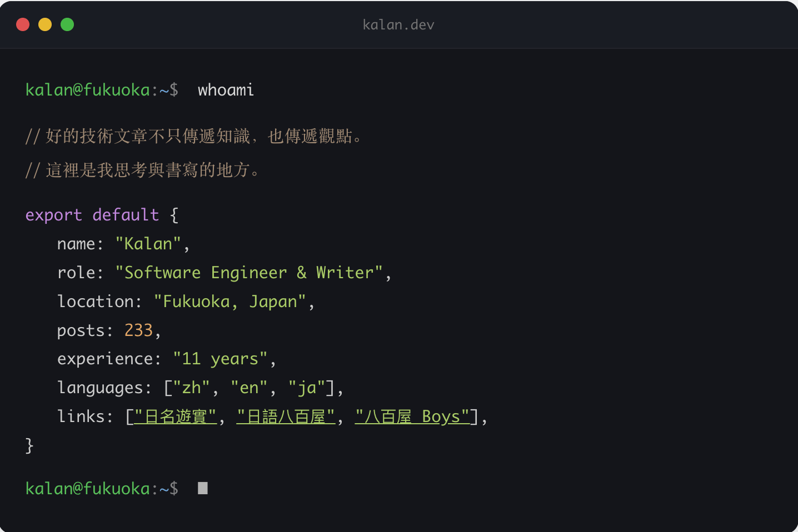The height and width of the screenshot is (532, 798).
Task: Click the "Software Engineer & Writer" role string
Action: coord(249,273)
